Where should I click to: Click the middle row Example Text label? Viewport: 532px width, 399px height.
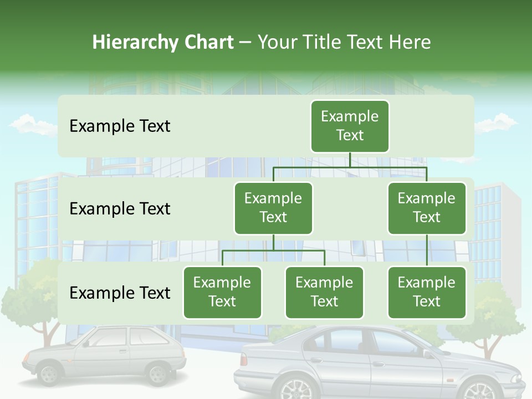tap(119, 209)
